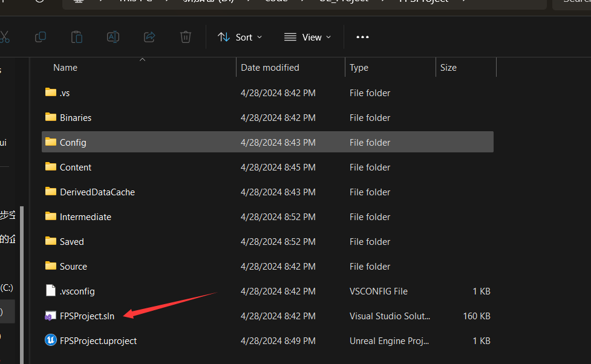Select the Content folder
591x364 pixels.
(x=76, y=167)
